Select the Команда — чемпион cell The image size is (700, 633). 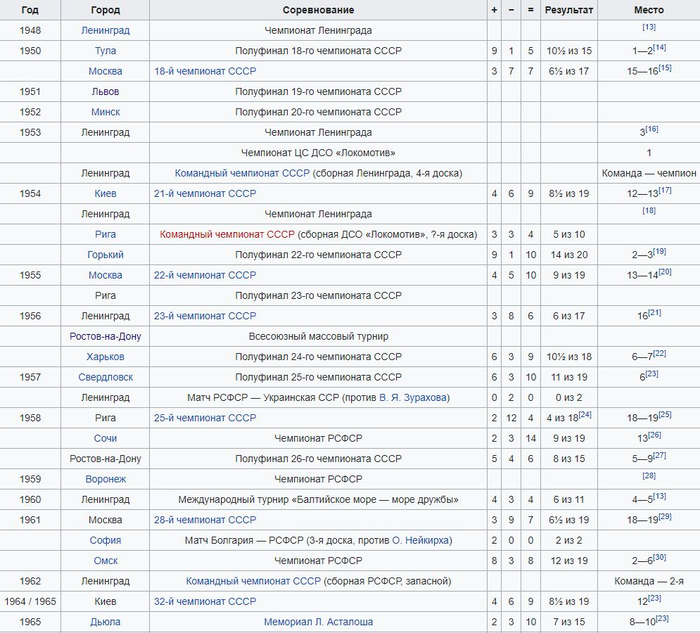[x=649, y=173]
